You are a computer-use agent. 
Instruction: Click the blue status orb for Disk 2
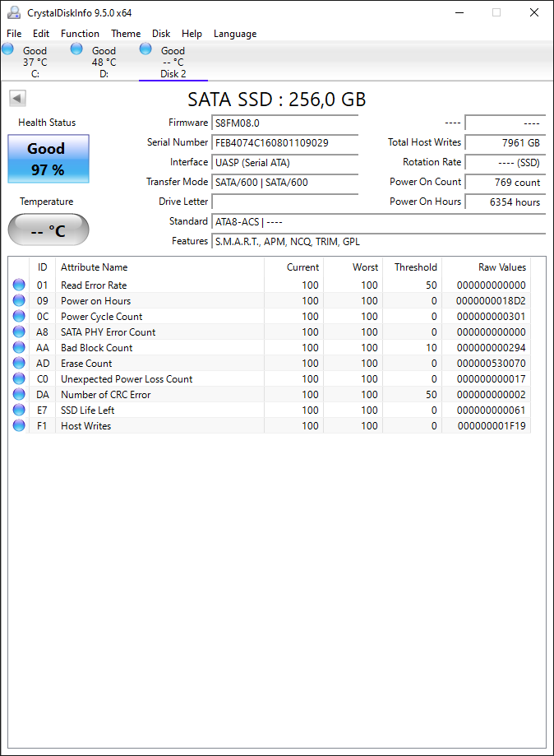tap(145, 49)
